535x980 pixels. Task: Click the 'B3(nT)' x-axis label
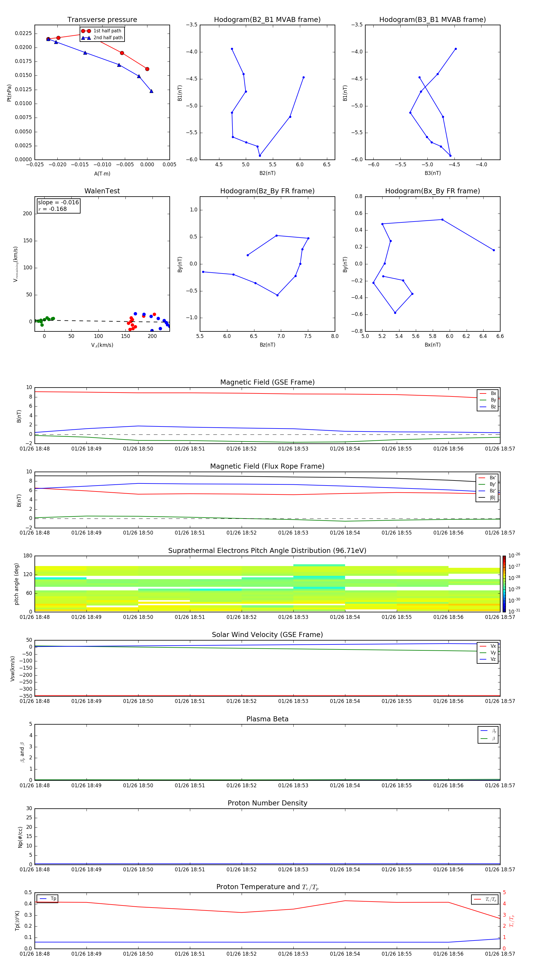coord(432,173)
